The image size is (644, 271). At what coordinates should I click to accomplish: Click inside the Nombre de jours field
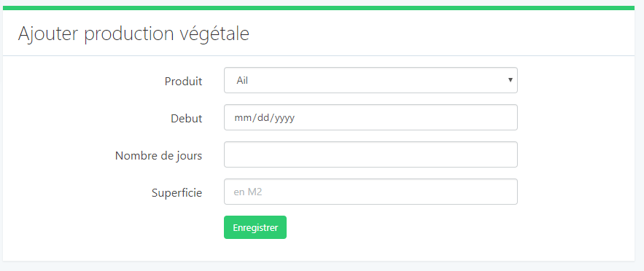pos(371,154)
